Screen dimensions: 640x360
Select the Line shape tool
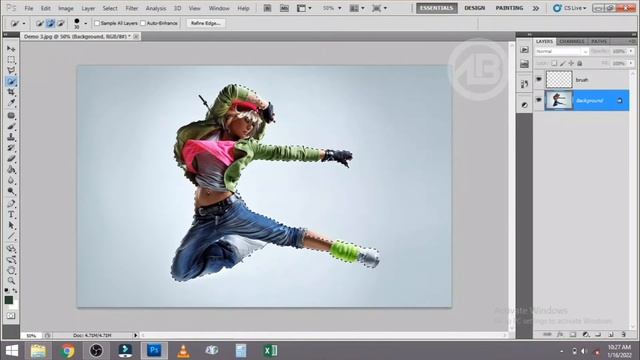coord(11,236)
